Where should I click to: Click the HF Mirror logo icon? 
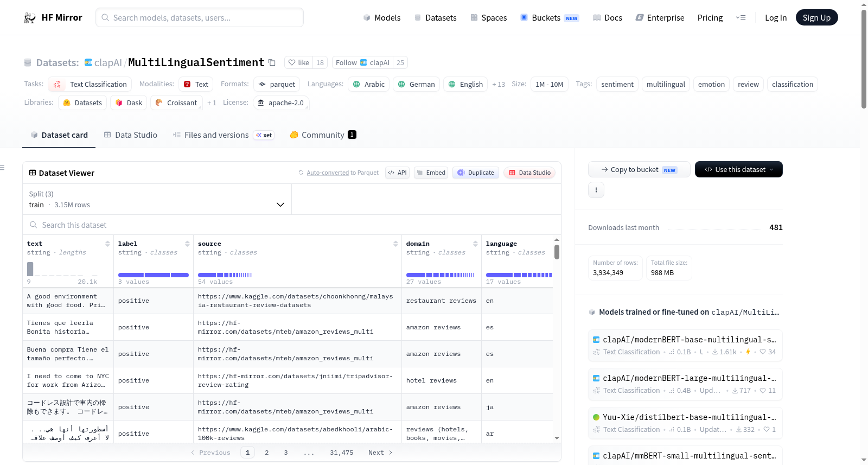(x=30, y=18)
